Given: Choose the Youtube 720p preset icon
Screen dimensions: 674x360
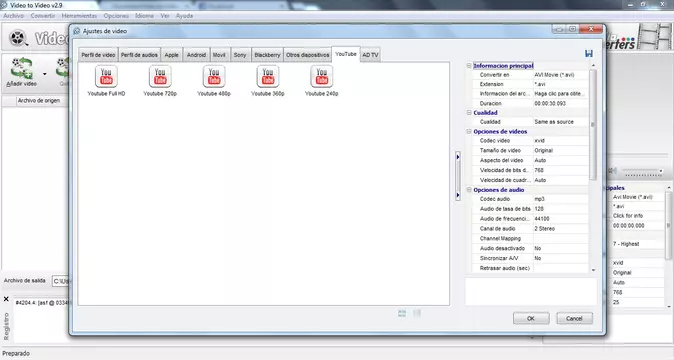Looking at the screenshot, I should point(160,77).
